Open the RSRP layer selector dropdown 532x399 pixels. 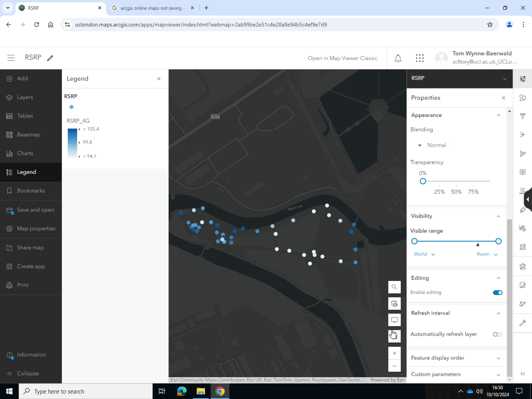pos(459,79)
